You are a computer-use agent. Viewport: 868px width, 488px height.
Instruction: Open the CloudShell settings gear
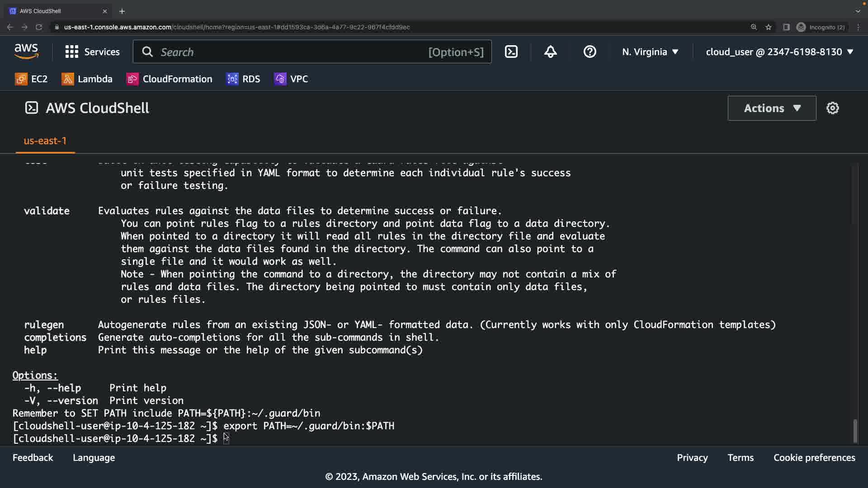point(832,108)
